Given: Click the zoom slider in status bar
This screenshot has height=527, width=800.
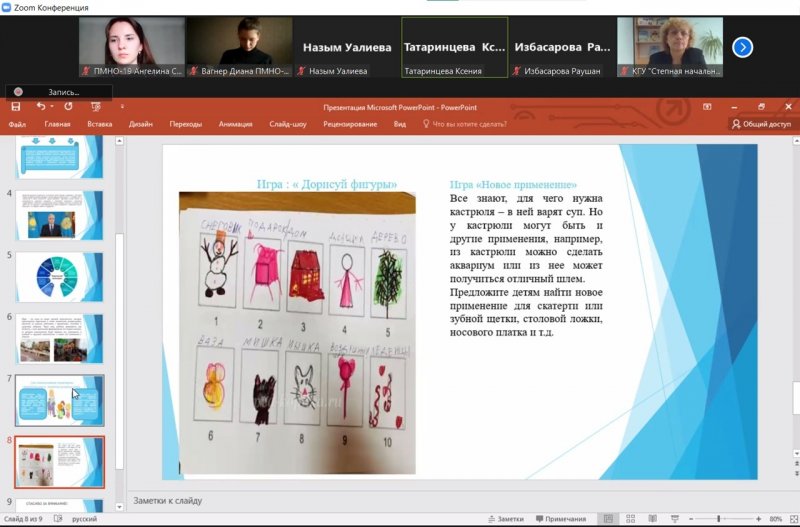Looking at the screenshot, I should tap(720, 519).
